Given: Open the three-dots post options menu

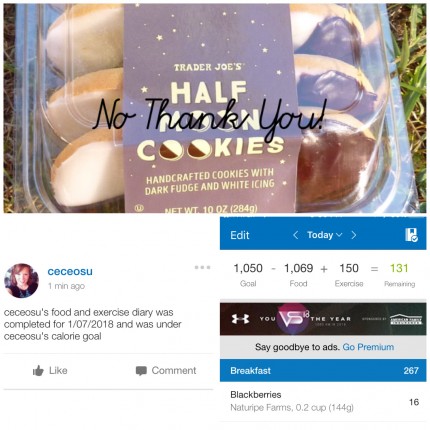Looking at the screenshot, I should pos(202,267).
